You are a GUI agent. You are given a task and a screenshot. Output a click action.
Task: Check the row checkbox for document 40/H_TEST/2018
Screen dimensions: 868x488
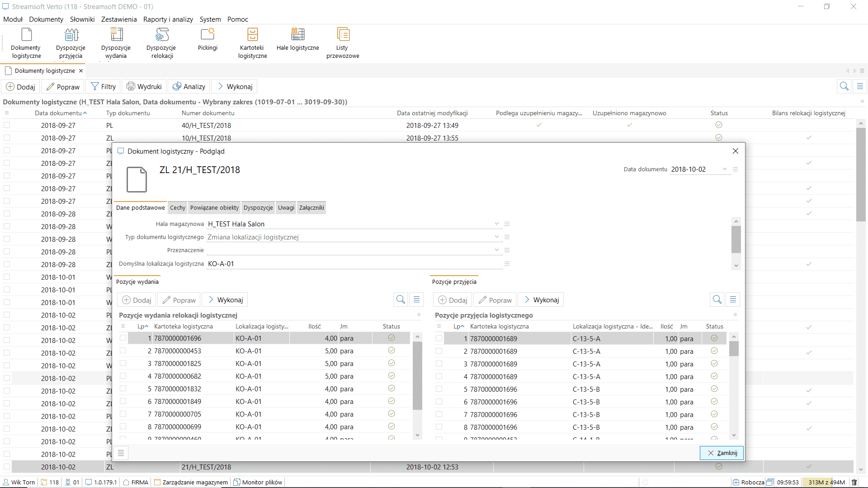click(x=7, y=125)
